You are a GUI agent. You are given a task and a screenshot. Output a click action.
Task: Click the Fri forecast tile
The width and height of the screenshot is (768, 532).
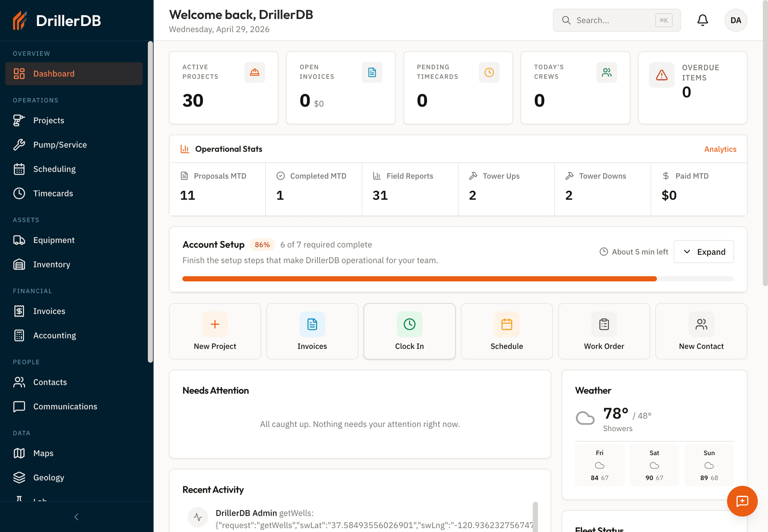coord(599,465)
